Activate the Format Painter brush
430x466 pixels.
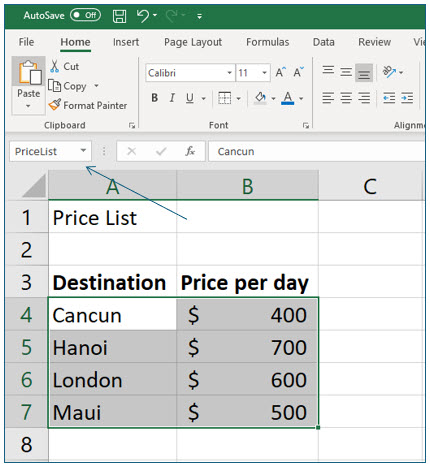pos(88,105)
